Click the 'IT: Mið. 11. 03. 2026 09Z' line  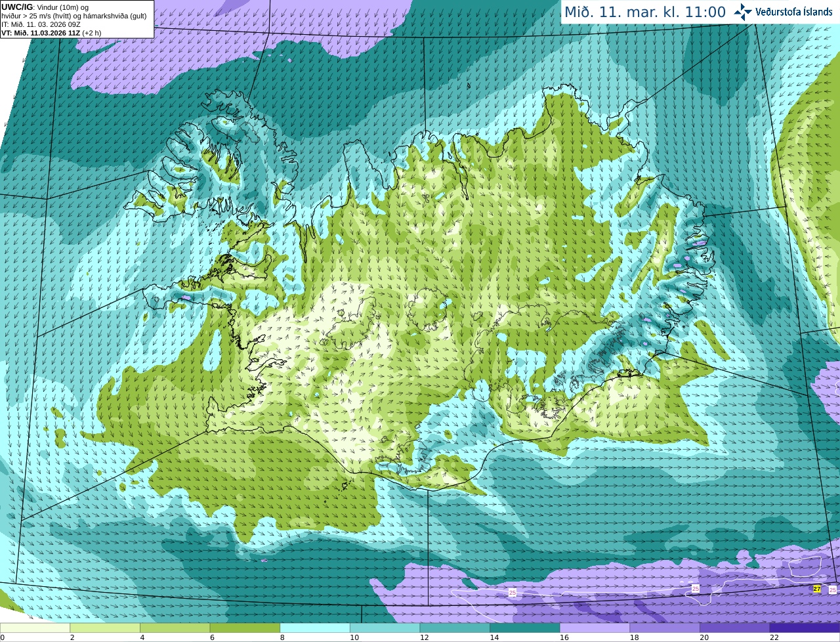pyautogui.click(x=41, y=24)
